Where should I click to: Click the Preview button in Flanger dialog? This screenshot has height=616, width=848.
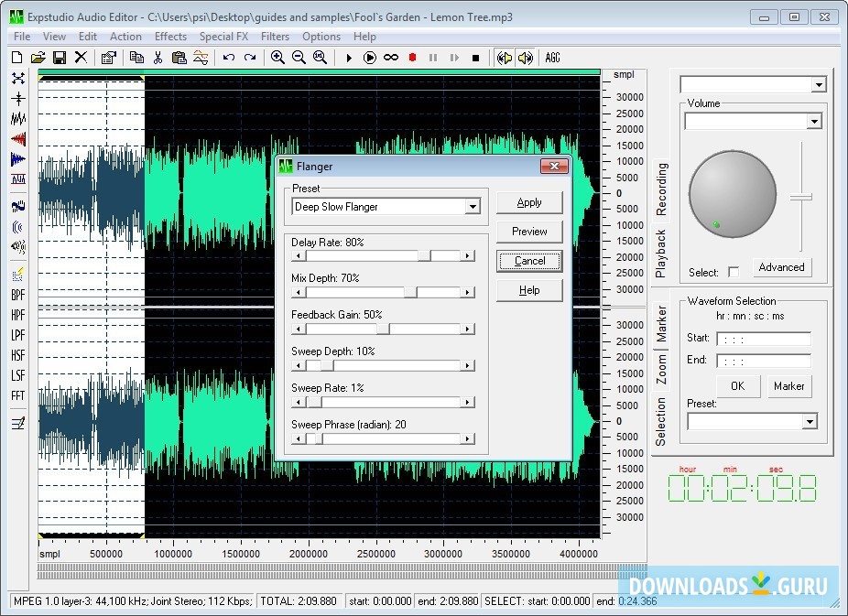click(x=529, y=232)
